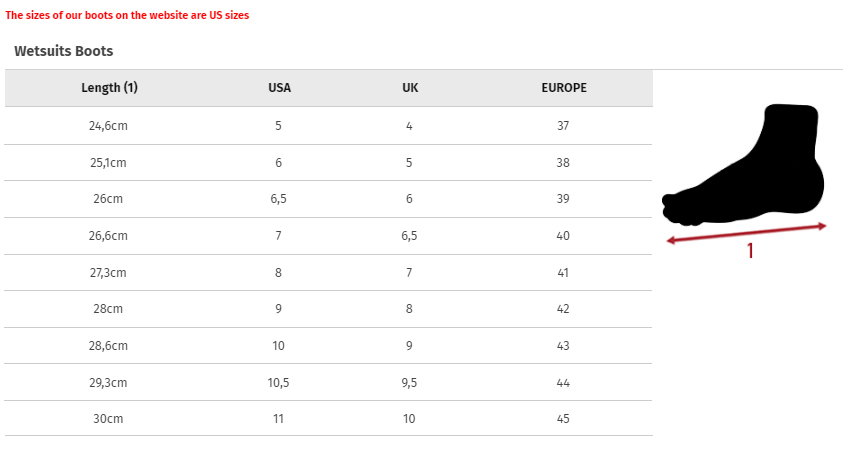
Task: Click the Wetsuits Boots heading
Action: click(x=63, y=51)
